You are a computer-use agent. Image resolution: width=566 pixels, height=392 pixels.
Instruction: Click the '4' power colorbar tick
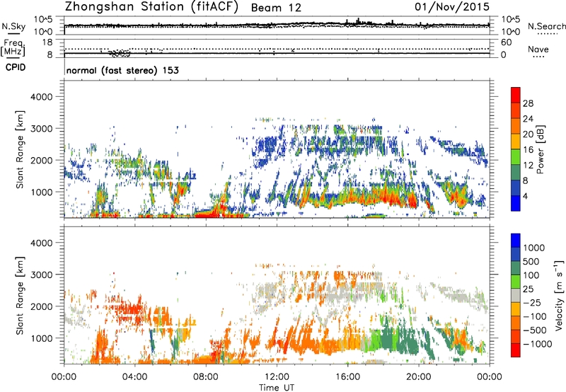tap(525, 196)
